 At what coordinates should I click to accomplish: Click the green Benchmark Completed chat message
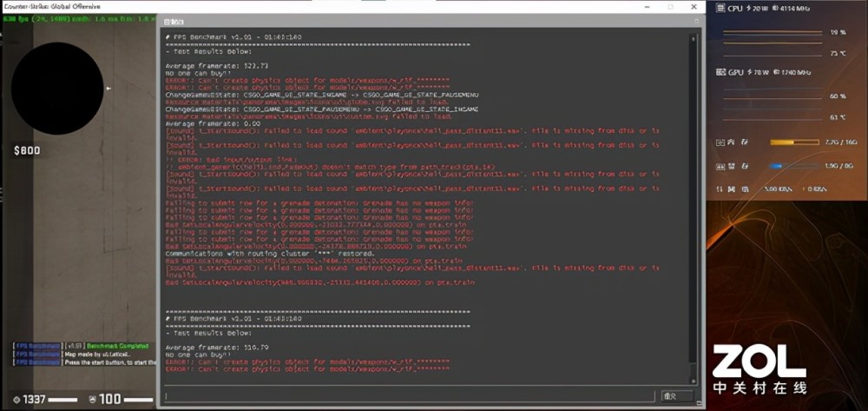pyautogui.click(x=117, y=346)
